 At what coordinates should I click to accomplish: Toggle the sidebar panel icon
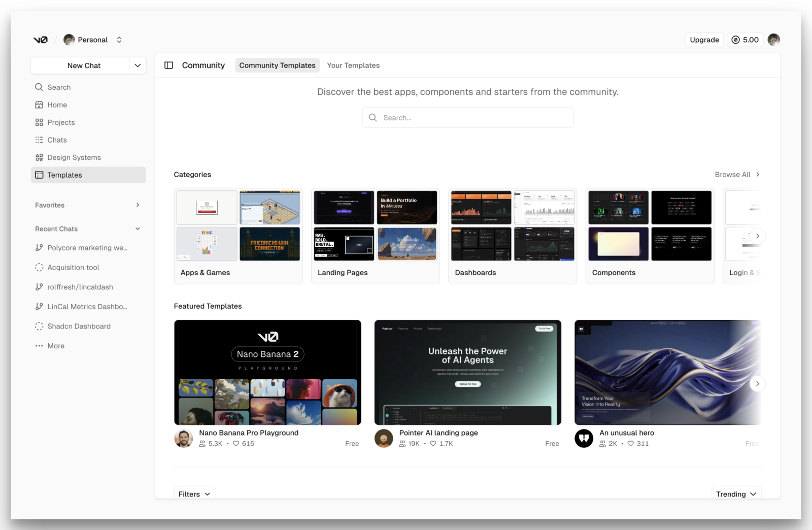click(x=169, y=65)
